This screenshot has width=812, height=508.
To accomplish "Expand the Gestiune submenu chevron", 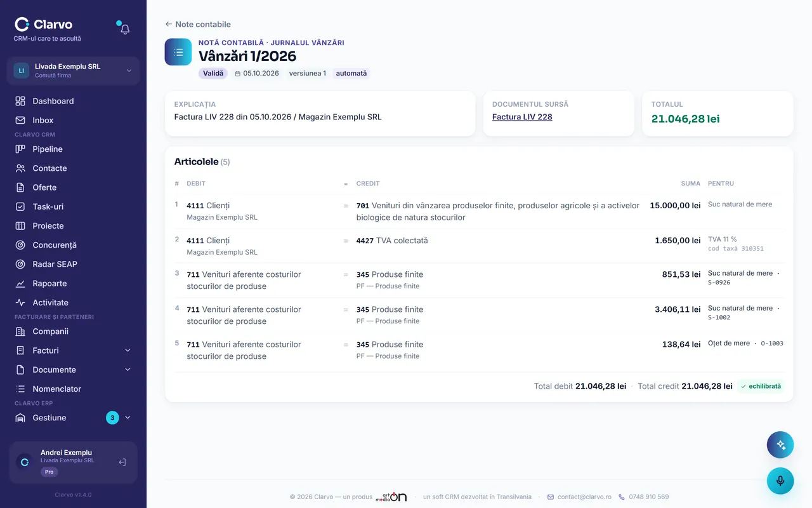I will tap(128, 418).
